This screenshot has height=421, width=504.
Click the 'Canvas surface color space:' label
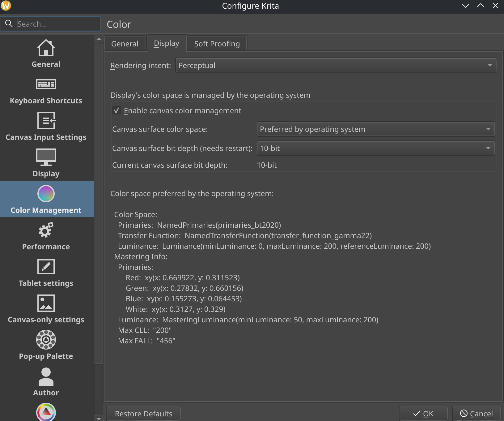160,129
